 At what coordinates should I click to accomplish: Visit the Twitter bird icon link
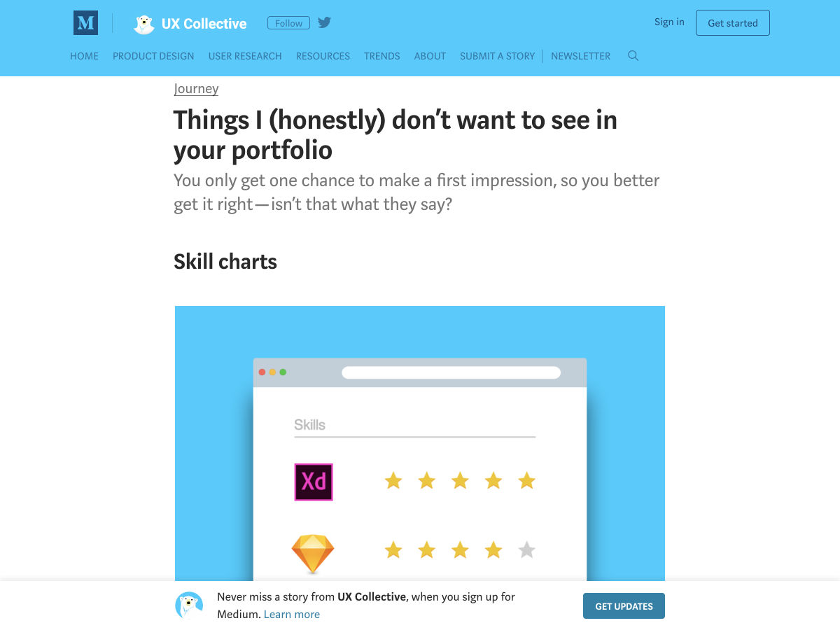[x=324, y=22]
